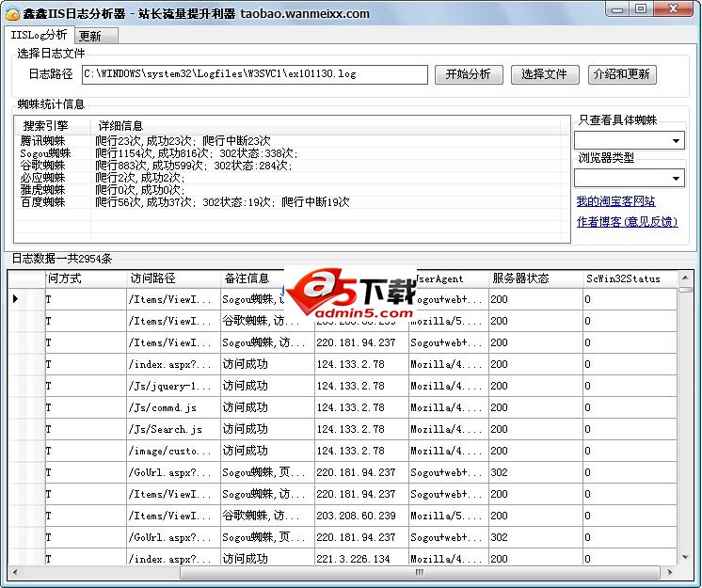Sort by 搜索引擎 column header
702x588 pixels.
pyautogui.click(x=53, y=126)
